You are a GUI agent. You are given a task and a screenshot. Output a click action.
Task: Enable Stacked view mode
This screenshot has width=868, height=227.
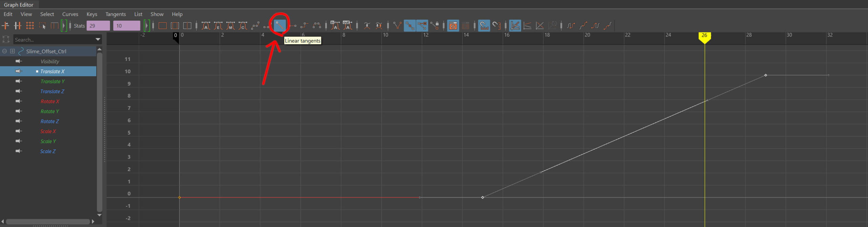(528, 25)
